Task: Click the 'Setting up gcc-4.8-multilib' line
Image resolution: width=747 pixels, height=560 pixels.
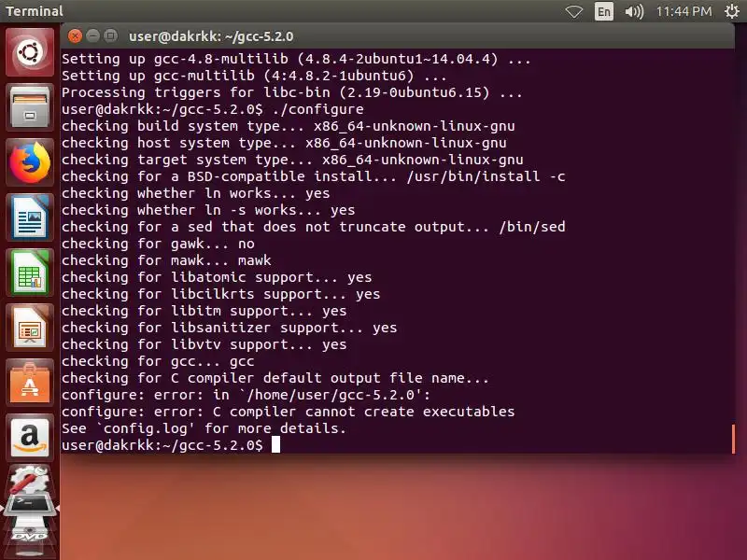Action: click(296, 59)
